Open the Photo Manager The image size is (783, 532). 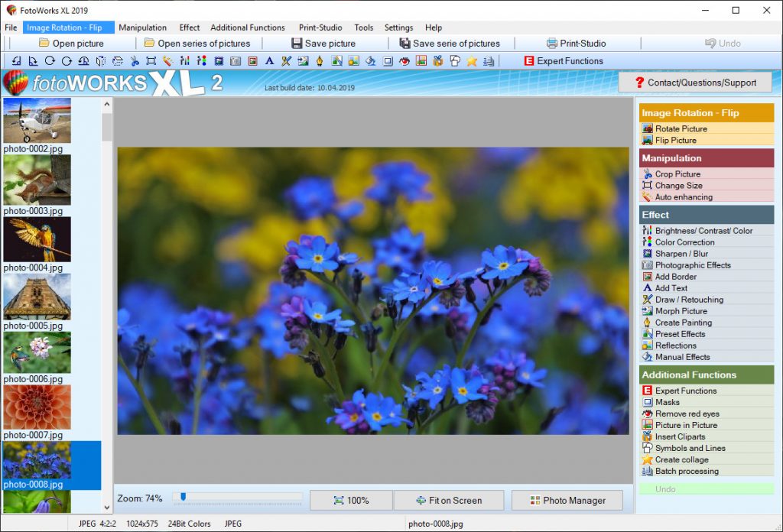(x=567, y=500)
